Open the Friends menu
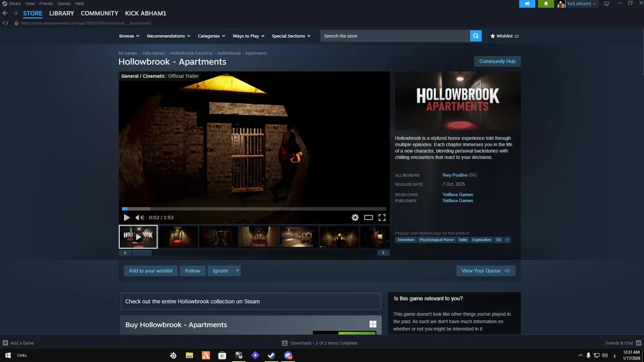The image size is (644, 362). pyautogui.click(x=46, y=4)
